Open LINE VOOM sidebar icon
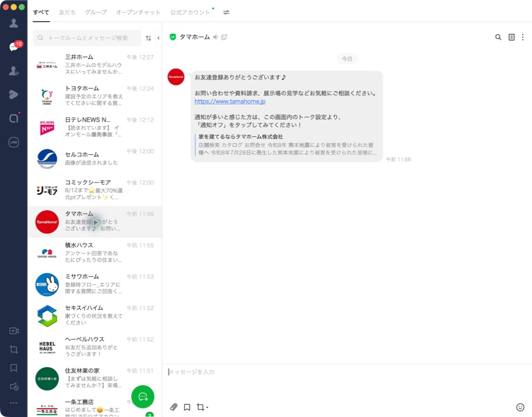 click(14, 94)
